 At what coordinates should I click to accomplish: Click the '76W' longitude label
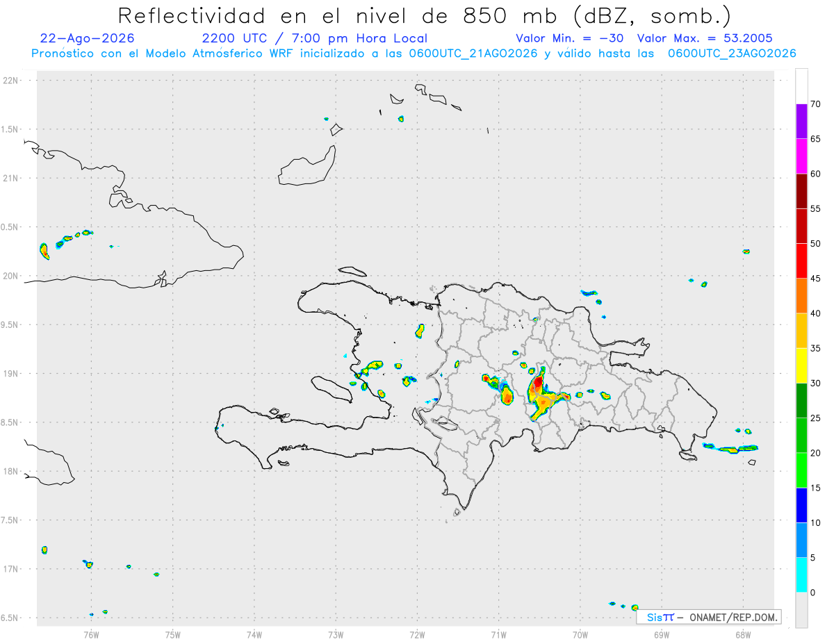pos(91,635)
